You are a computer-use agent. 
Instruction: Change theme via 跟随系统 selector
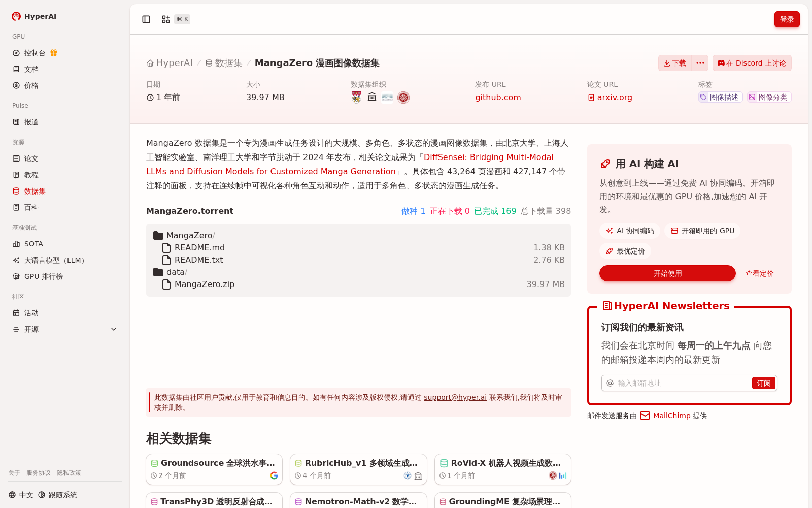(x=57, y=495)
